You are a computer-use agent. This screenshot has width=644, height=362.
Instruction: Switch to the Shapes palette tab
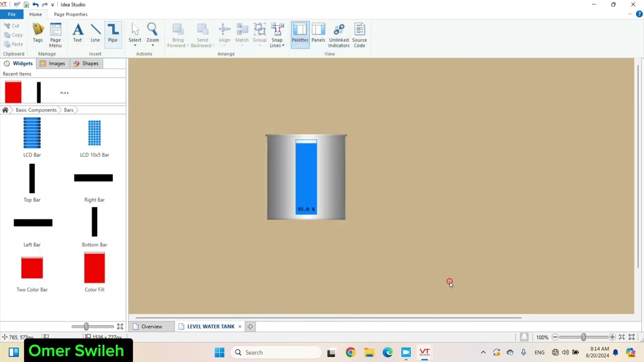click(86, 63)
